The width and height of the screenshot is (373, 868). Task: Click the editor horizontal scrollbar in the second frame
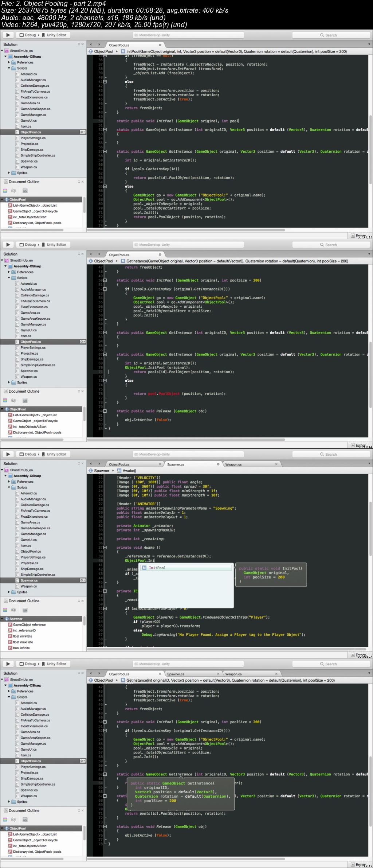[x=186, y=440]
